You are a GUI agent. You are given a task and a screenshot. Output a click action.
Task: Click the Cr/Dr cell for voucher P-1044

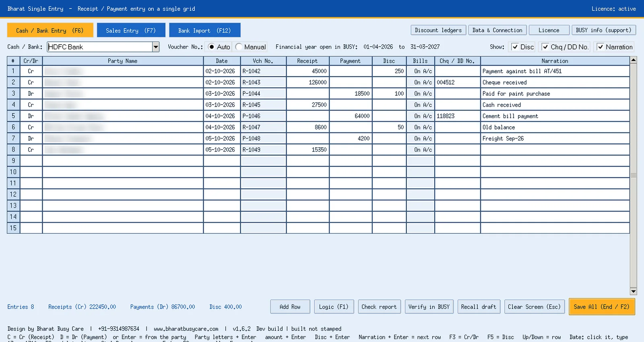(31, 94)
